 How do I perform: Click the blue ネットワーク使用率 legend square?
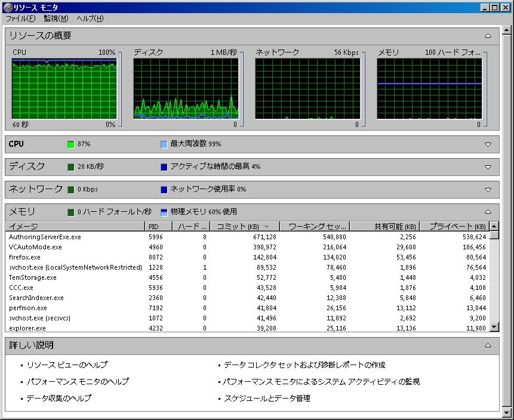pos(164,190)
